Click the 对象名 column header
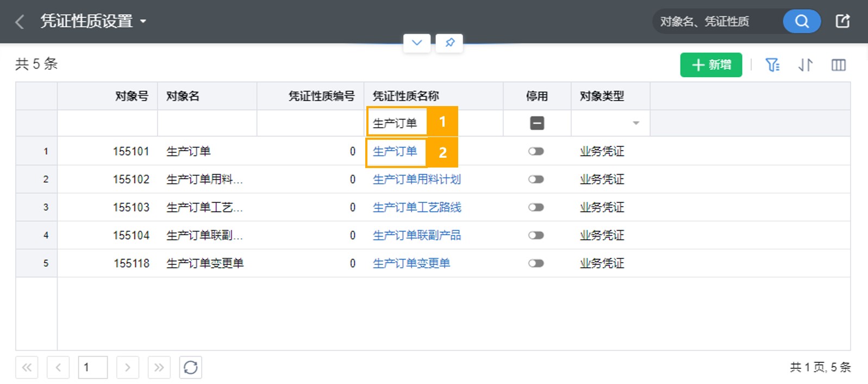Viewport: 868px width, 384px height. click(207, 96)
